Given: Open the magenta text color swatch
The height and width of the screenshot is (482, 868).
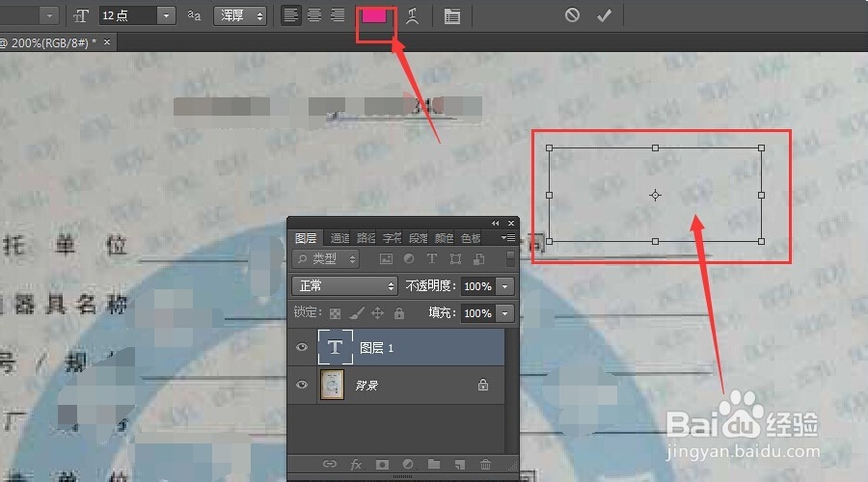Looking at the screenshot, I should 374,16.
